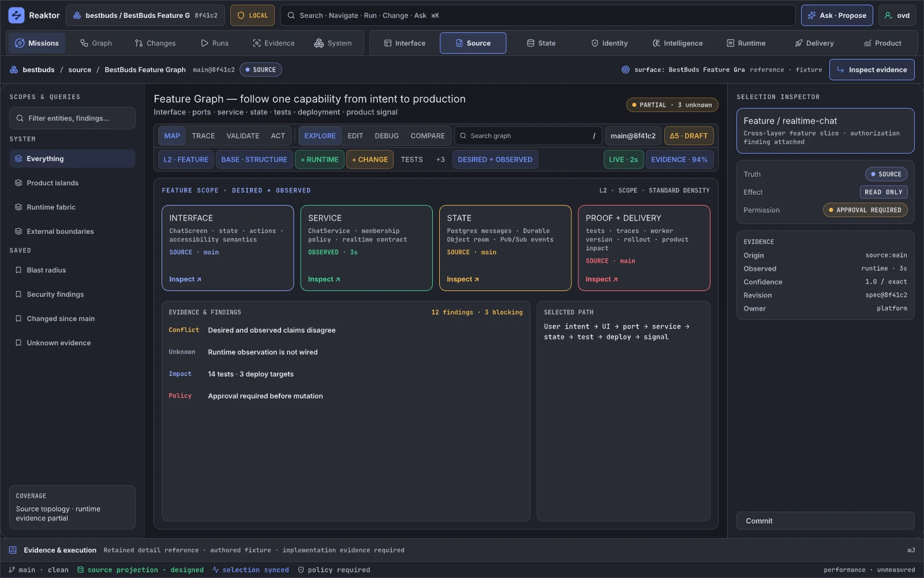Select the Identity layer tab
This screenshot has height=578, width=924.
pos(609,43)
